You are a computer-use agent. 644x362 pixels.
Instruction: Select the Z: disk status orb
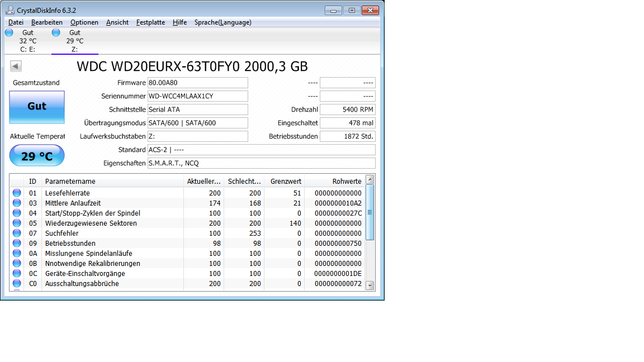[x=56, y=32]
